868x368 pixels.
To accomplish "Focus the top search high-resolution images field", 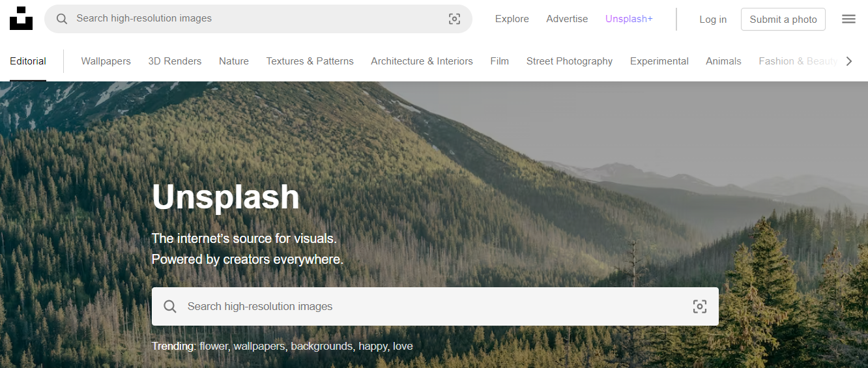I will tap(258, 19).
